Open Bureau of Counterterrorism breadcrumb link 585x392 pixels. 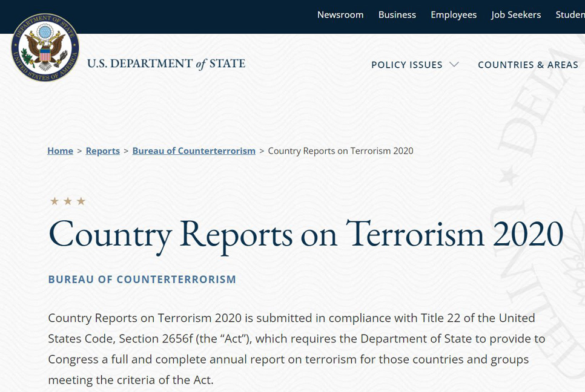tap(194, 151)
